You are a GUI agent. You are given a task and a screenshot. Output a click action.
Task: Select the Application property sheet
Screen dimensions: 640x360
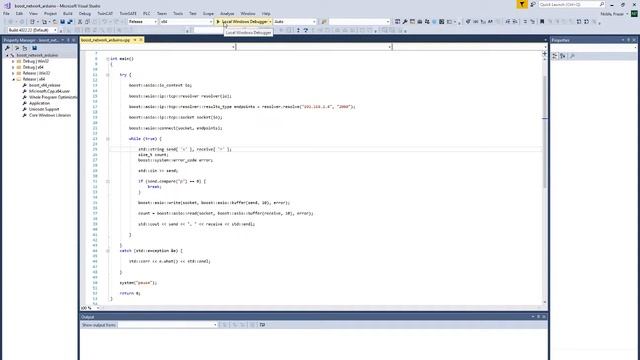(x=39, y=103)
